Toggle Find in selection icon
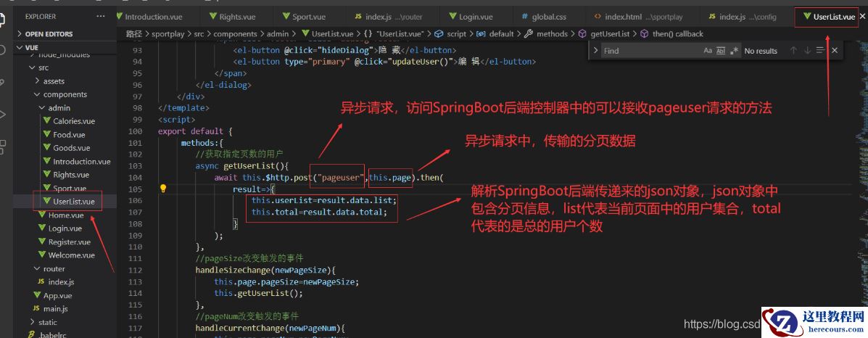This screenshot has width=868, height=338. click(820, 51)
